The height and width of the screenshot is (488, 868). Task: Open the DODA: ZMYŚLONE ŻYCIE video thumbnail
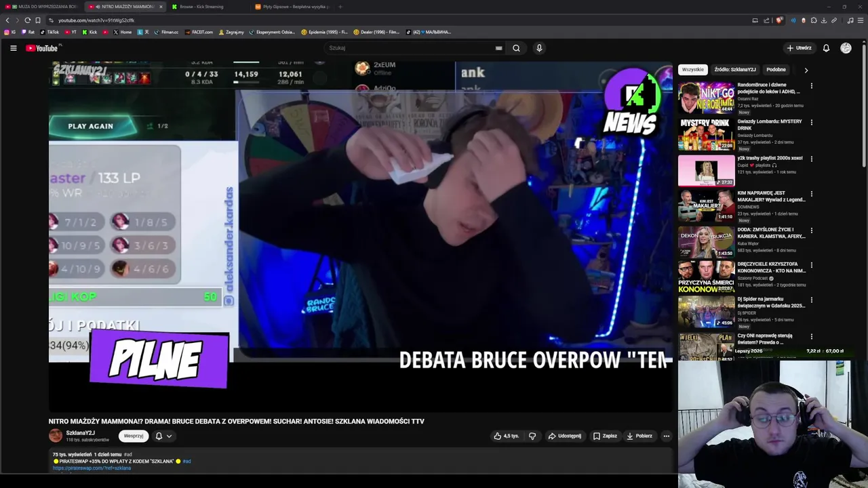(706, 241)
